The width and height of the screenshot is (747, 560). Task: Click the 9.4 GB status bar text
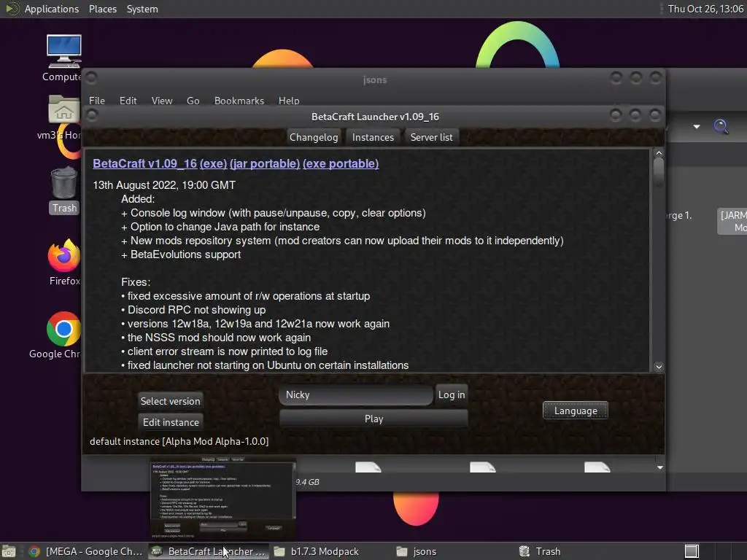(307, 482)
